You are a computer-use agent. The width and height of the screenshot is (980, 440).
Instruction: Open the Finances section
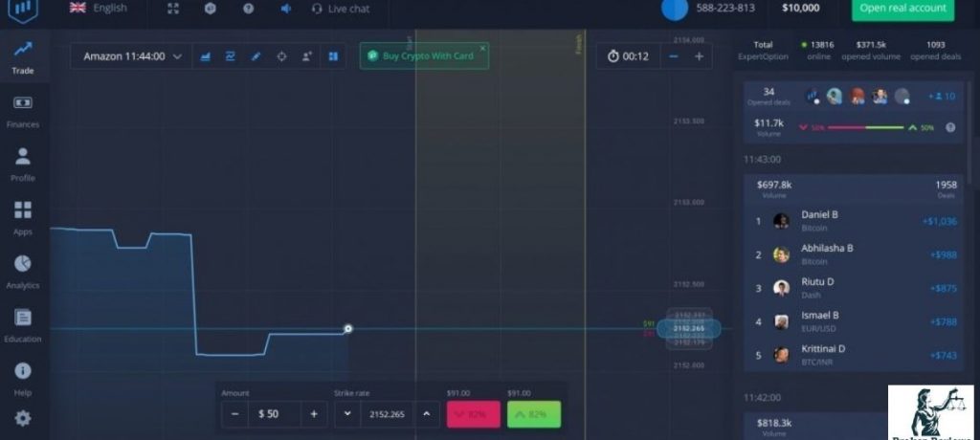pyautogui.click(x=23, y=111)
